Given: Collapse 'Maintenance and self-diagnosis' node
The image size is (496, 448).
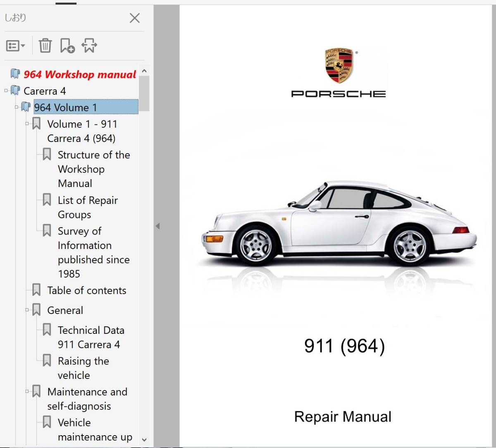Looking at the screenshot, I should (x=27, y=391).
